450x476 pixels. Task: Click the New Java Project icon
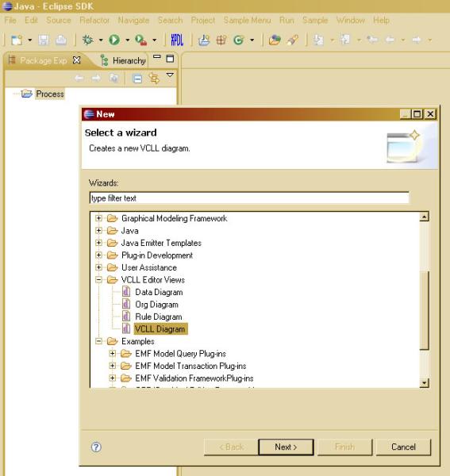pyautogui.click(x=204, y=40)
